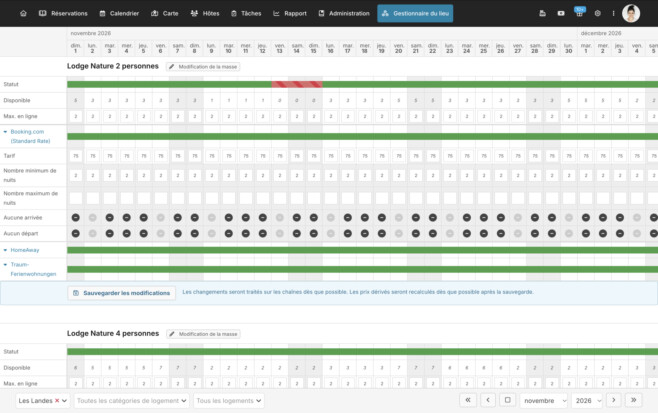Open the Calendrier menu
Image resolution: width=658 pixels, height=413 pixels.
[x=119, y=13]
